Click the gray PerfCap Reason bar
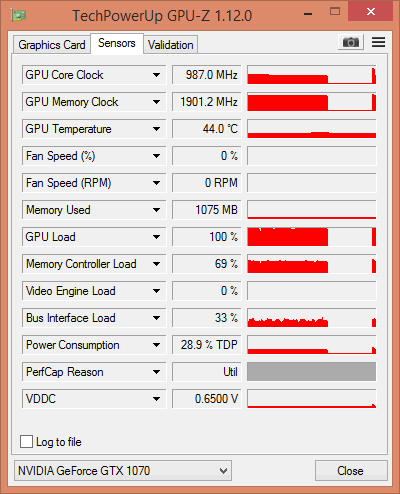 pos(311,372)
